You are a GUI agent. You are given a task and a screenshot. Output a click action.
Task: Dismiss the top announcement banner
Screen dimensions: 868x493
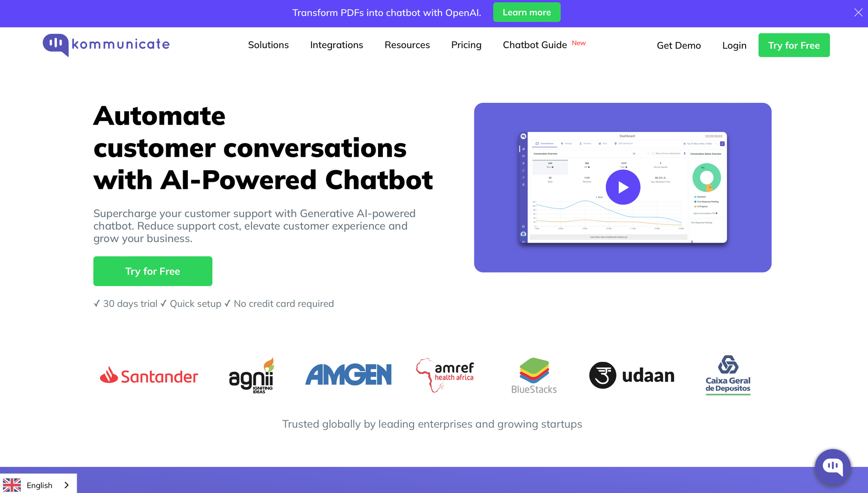pos(857,12)
